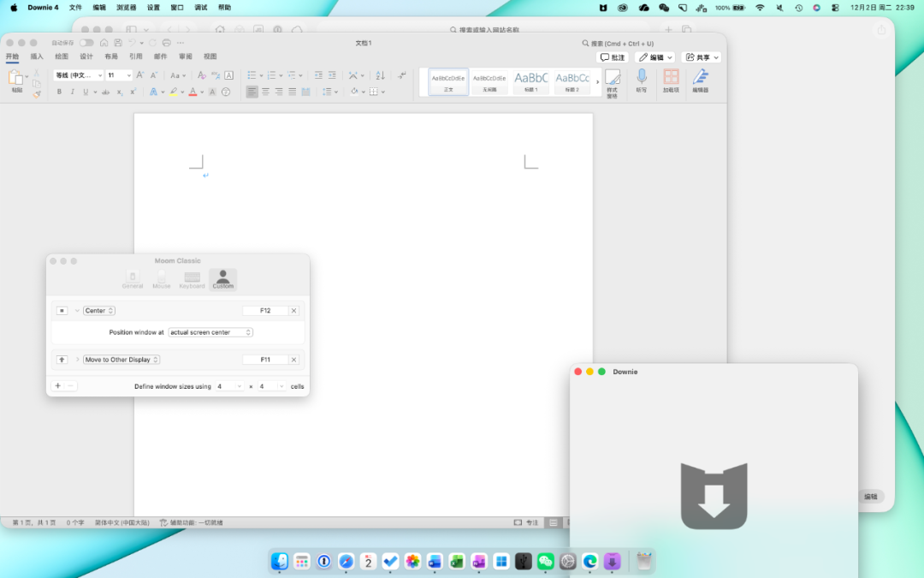Open the Editor pen icon in ribbon
924x578 pixels.
pyautogui.click(x=700, y=78)
